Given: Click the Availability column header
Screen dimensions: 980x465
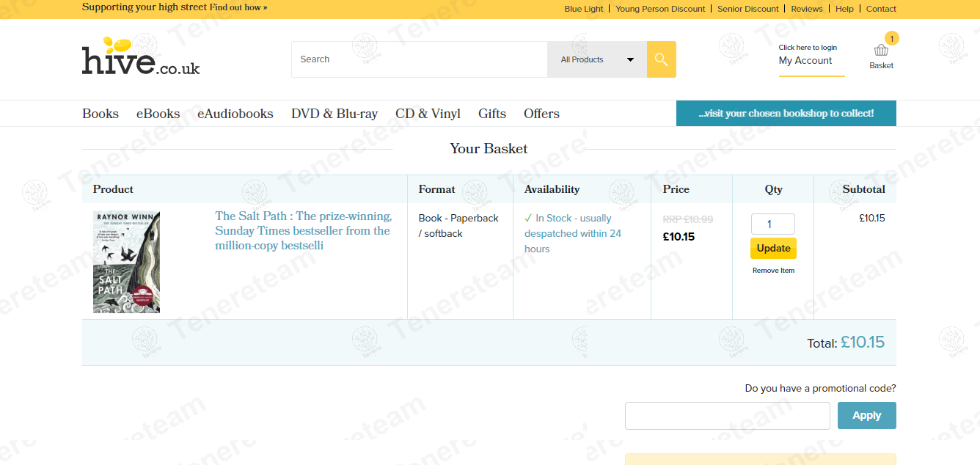Looking at the screenshot, I should (x=552, y=189).
